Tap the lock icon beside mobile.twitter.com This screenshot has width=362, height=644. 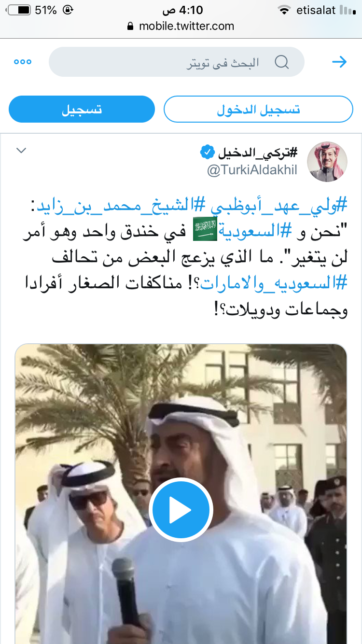coord(130,27)
